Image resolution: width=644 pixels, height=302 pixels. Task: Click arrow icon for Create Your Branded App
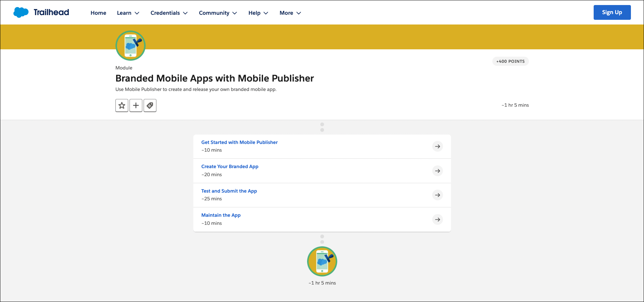pyautogui.click(x=438, y=171)
